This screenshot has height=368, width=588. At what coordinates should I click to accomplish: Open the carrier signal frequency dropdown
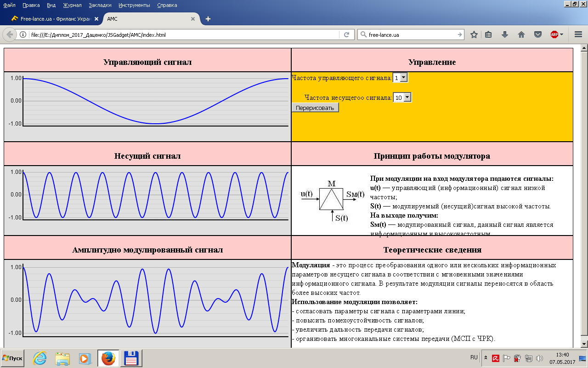[x=402, y=98]
